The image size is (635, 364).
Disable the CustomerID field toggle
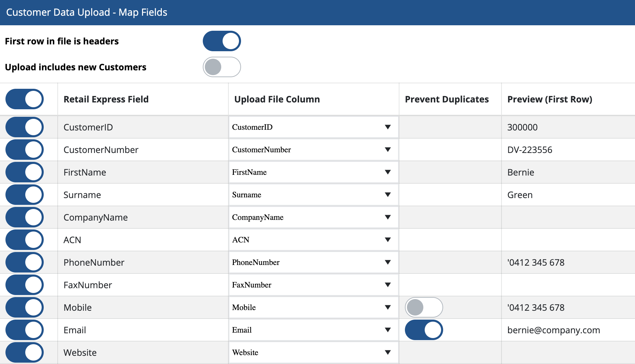pyautogui.click(x=25, y=127)
